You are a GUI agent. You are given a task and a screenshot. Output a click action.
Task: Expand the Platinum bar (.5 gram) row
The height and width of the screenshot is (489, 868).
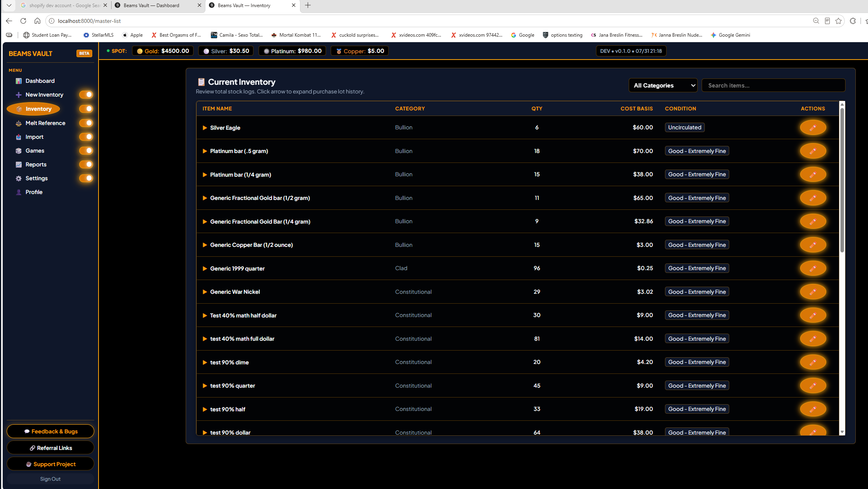205,151
